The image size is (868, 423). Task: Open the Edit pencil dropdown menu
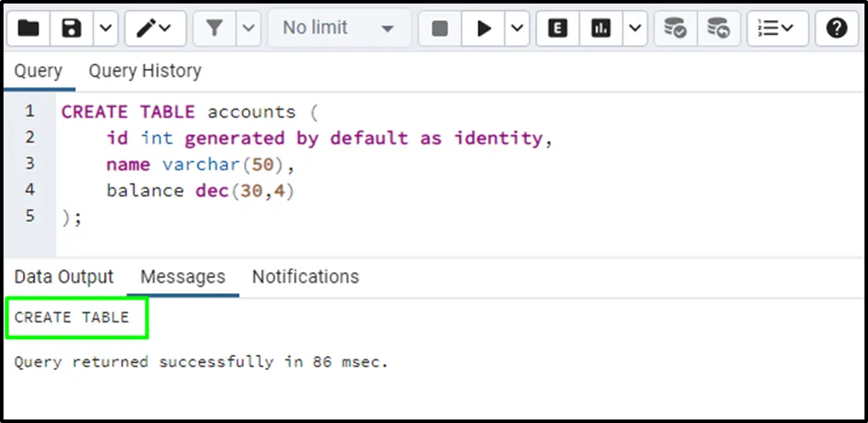pos(155,28)
